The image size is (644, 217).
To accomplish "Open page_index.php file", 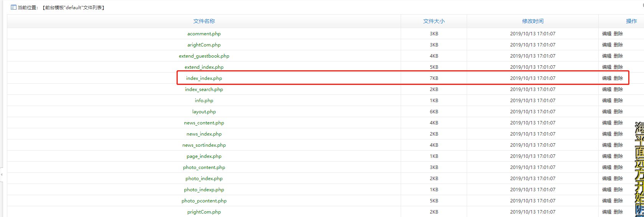I will pos(204,156).
